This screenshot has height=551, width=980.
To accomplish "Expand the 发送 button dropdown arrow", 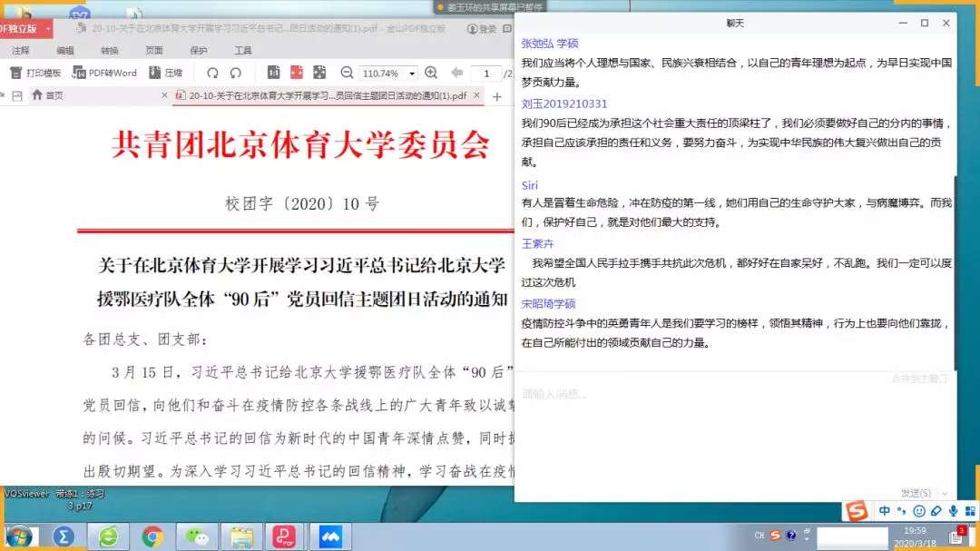I will (944, 493).
